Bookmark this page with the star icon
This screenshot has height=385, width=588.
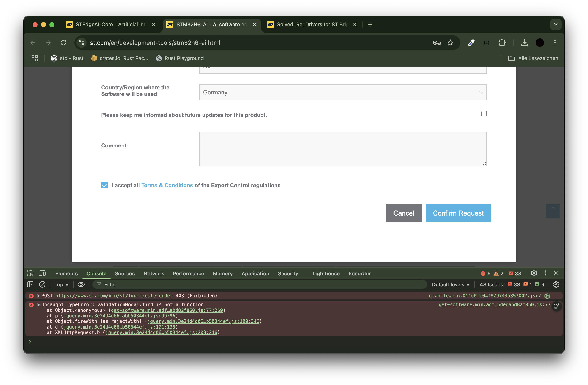pos(450,43)
